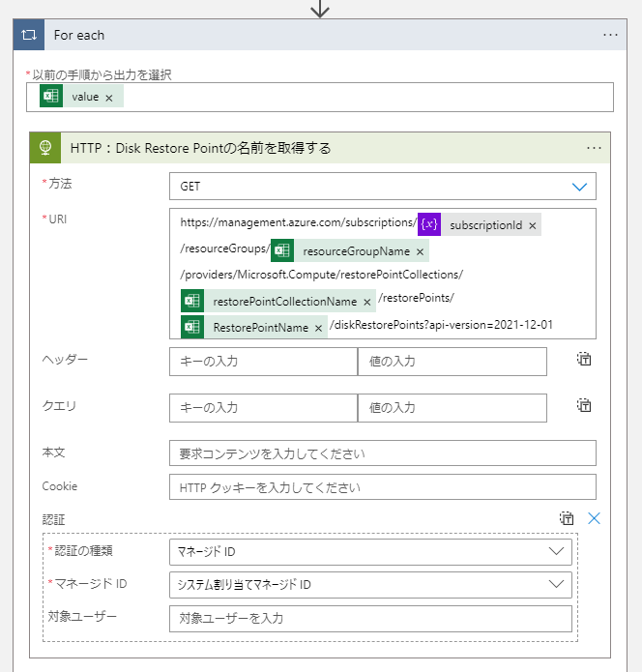Screen dimensions: 642x672
Task: Remove the resourceGroupName token
Action: point(420,252)
